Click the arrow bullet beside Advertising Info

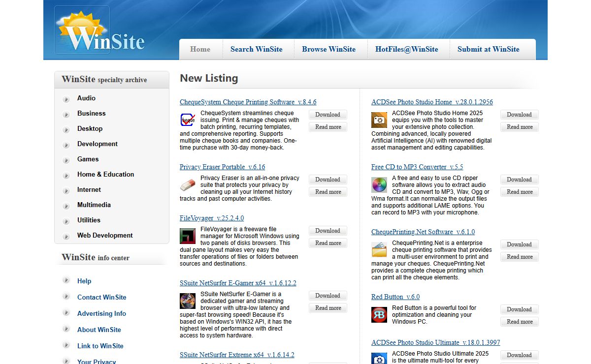66,313
